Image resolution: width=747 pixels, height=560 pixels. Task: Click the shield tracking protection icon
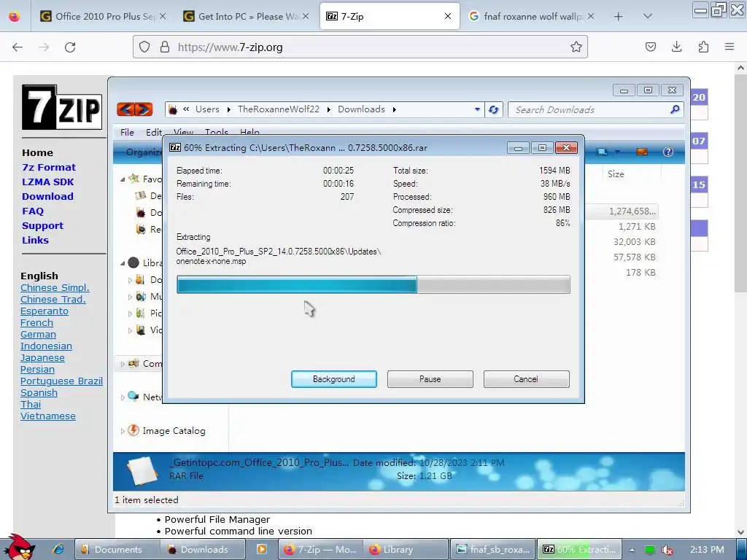click(144, 47)
